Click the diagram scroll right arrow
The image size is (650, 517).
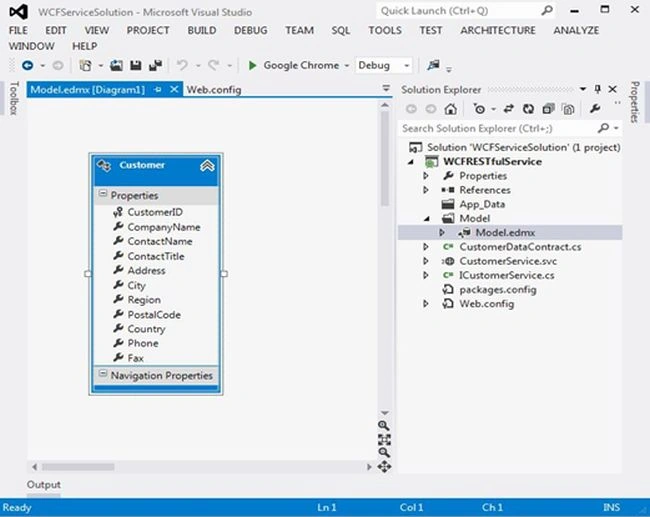(x=369, y=467)
